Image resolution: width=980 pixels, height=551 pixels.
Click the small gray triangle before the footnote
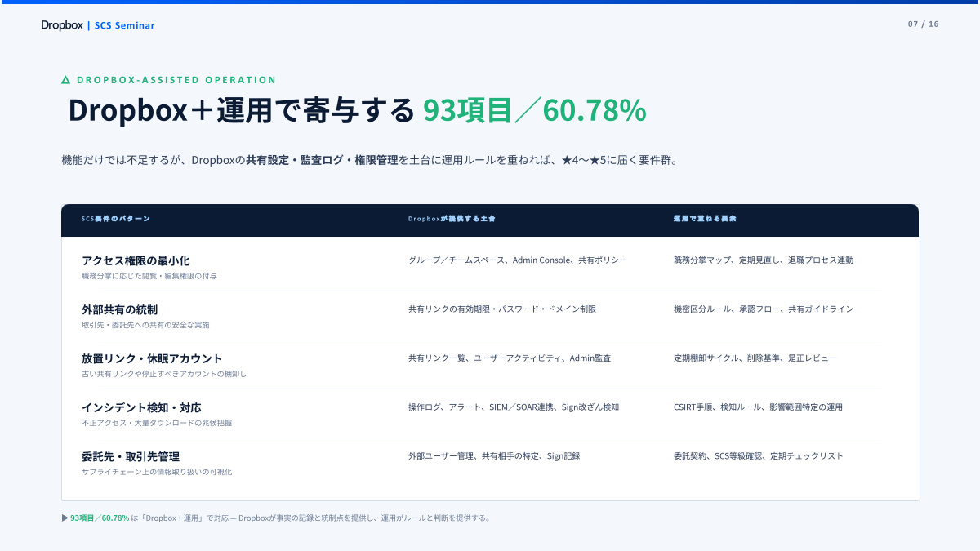point(65,518)
